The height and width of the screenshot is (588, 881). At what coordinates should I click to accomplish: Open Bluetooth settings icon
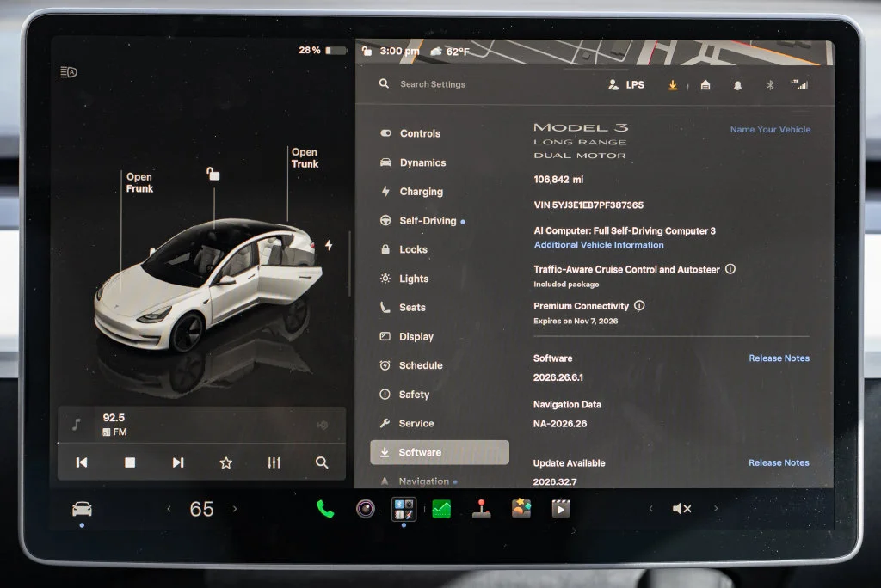click(x=770, y=85)
